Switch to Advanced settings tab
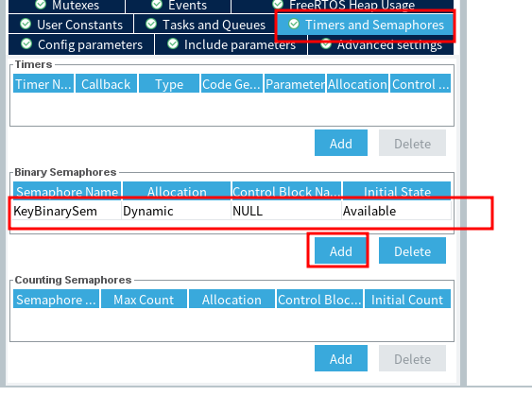The width and height of the screenshot is (532, 396). [x=381, y=45]
